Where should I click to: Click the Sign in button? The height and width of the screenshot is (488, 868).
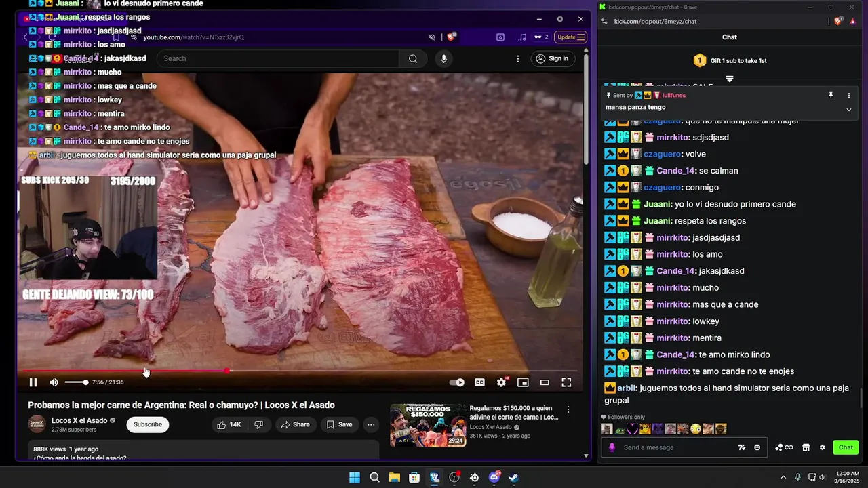coord(552,58)
